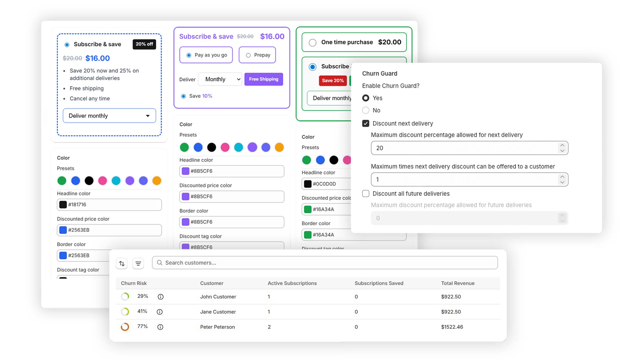The image size is (626, 364).
Task: Click the info icon in John Customer's row
Action: 161,297
